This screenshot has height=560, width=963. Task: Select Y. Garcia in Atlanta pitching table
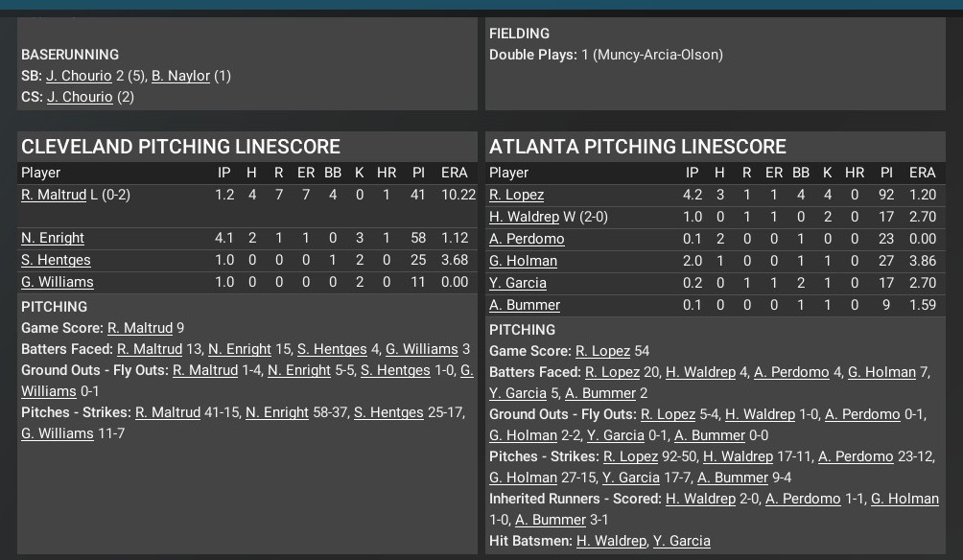pos(518,283)
